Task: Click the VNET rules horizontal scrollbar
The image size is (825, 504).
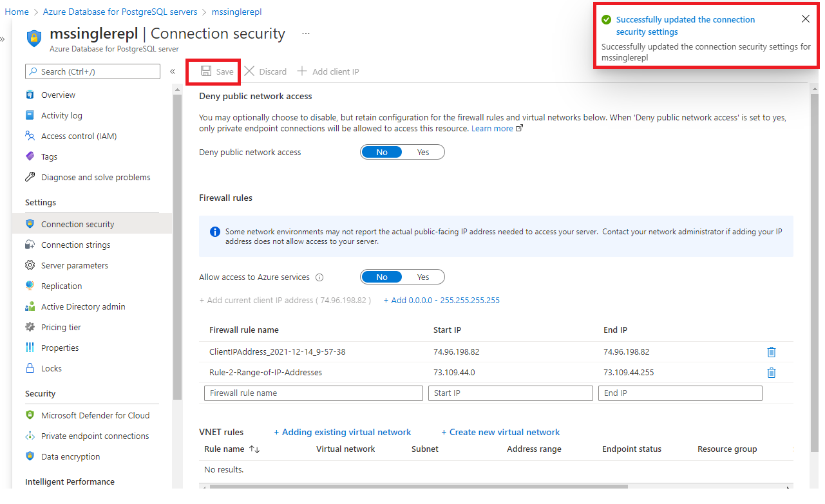Action: 419,487
